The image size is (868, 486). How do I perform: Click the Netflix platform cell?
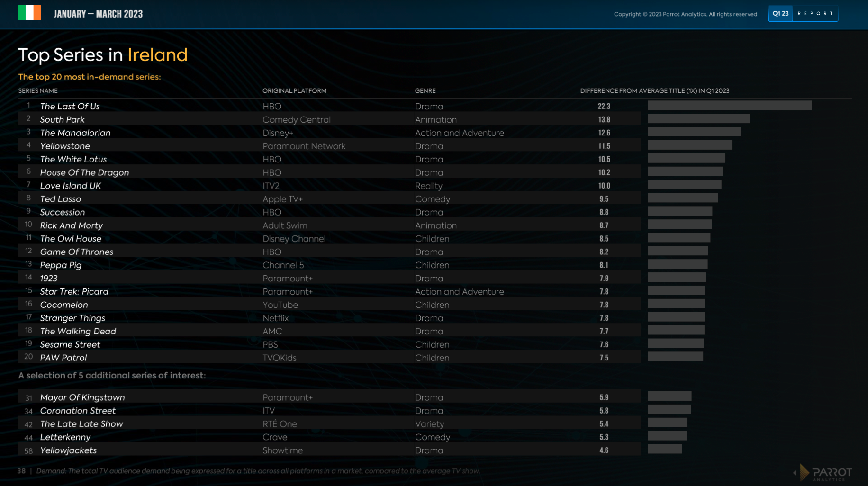[275, 319]
